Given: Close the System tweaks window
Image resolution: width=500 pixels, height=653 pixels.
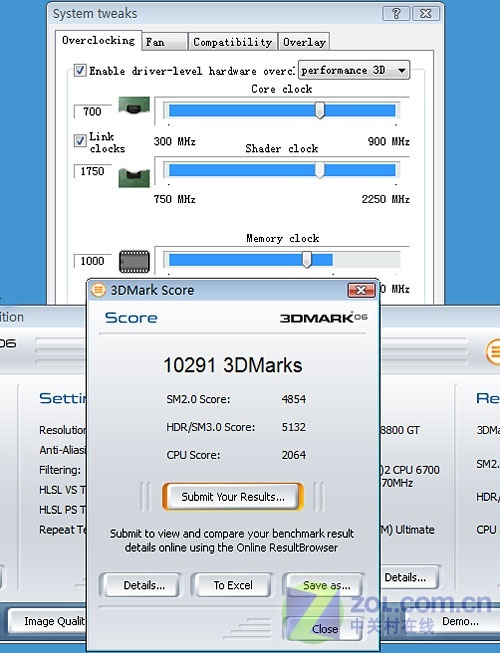Looking at the screenshot, I should (x=425, y=14).
